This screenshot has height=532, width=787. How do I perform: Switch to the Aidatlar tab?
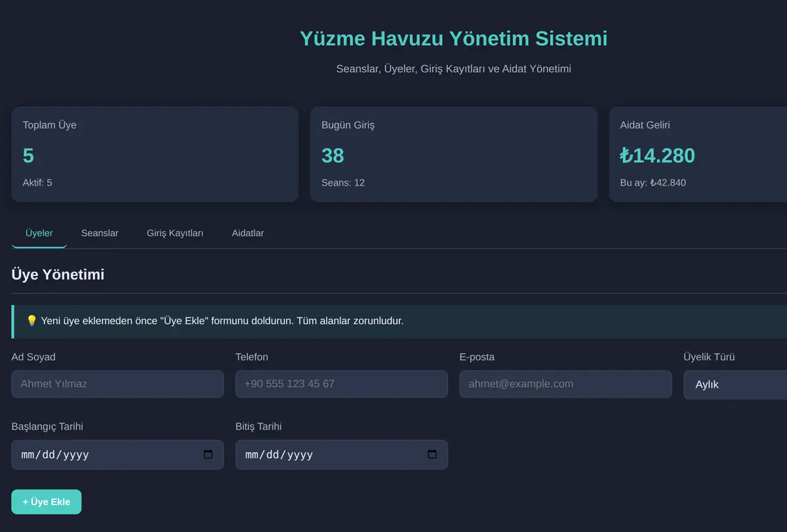[248, 233]
